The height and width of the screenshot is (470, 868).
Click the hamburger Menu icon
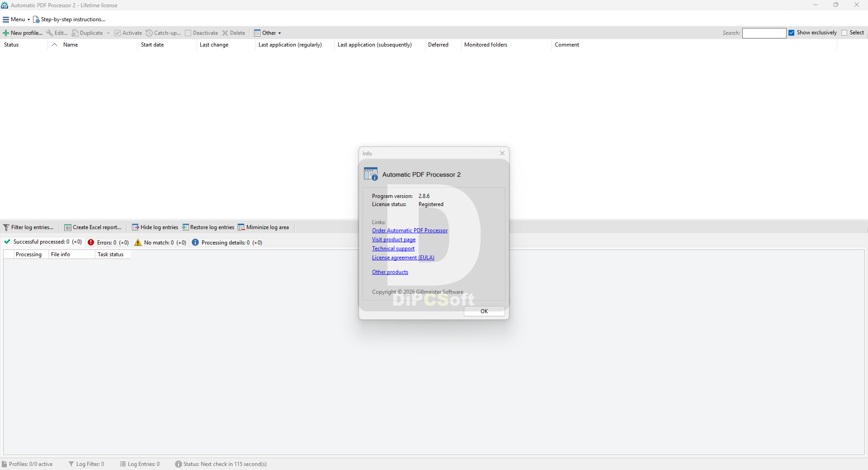pyautogui.click(x=6, y=19)
